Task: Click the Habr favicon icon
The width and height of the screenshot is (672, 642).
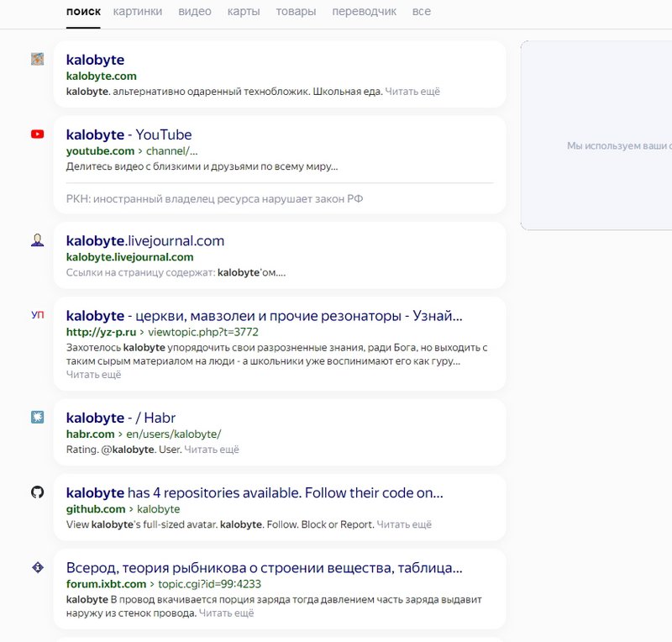Action: click(x=37, y=417)
